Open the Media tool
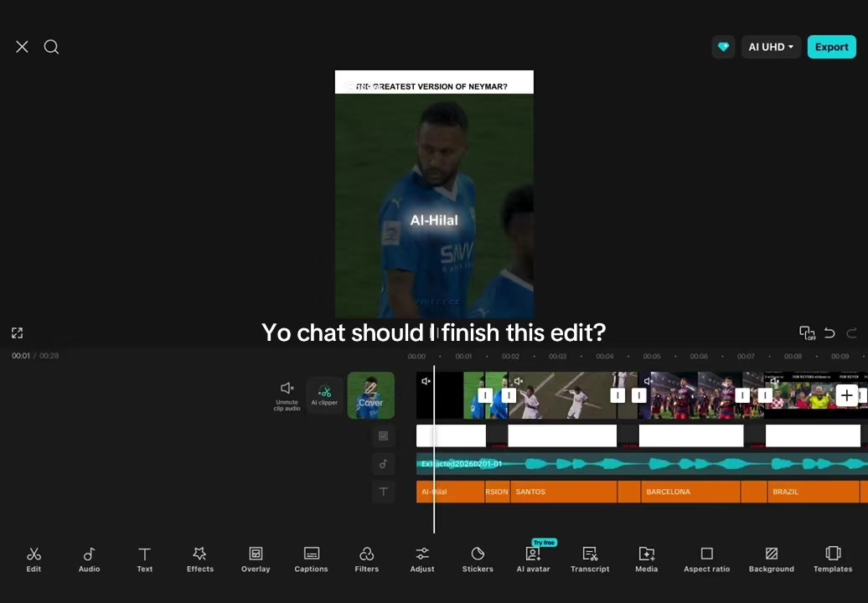 pos(647,559)
